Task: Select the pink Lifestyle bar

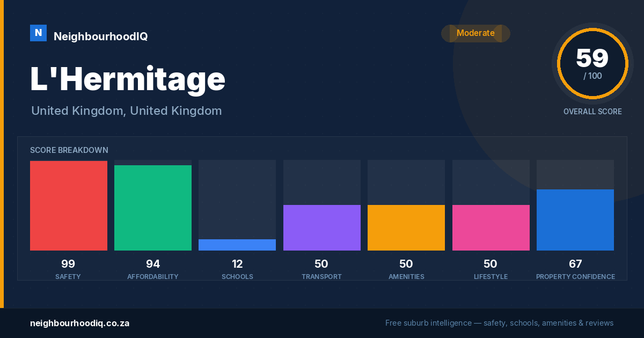Action: pos(491,227)
